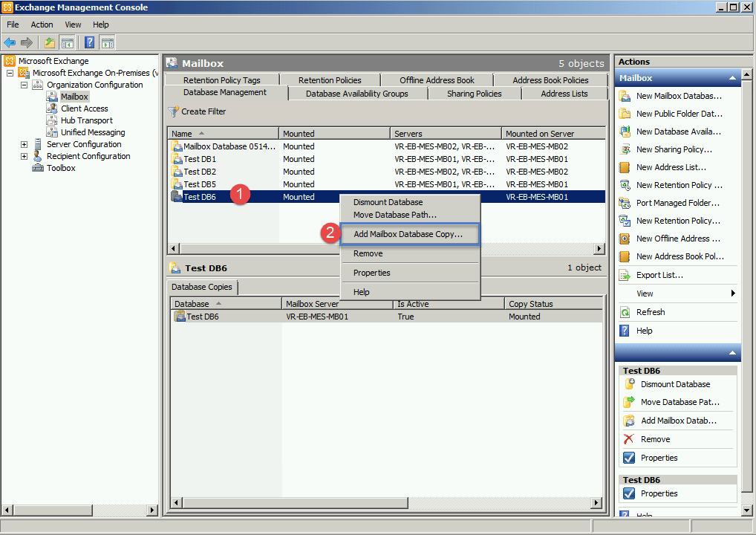Click the New Sharing Policy icon
The height and width of the screenshot is (535, 756).
coord(625,149)
